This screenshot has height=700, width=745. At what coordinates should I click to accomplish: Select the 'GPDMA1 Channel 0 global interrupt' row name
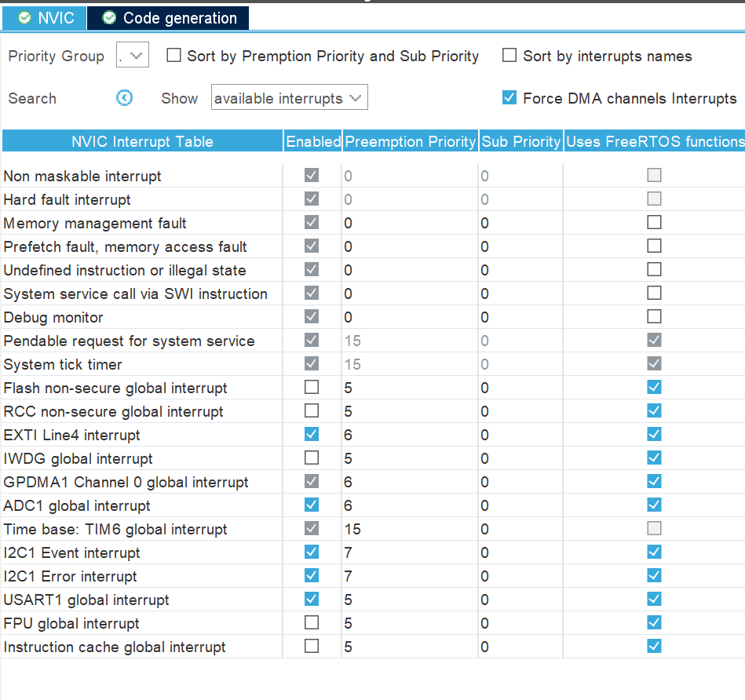tap(126, 482)
